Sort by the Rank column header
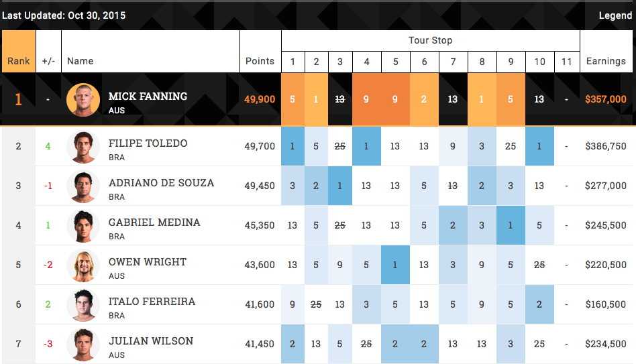The width and height of the screenshot is (636, 364). pyautogui.click(x=19, y=61)
